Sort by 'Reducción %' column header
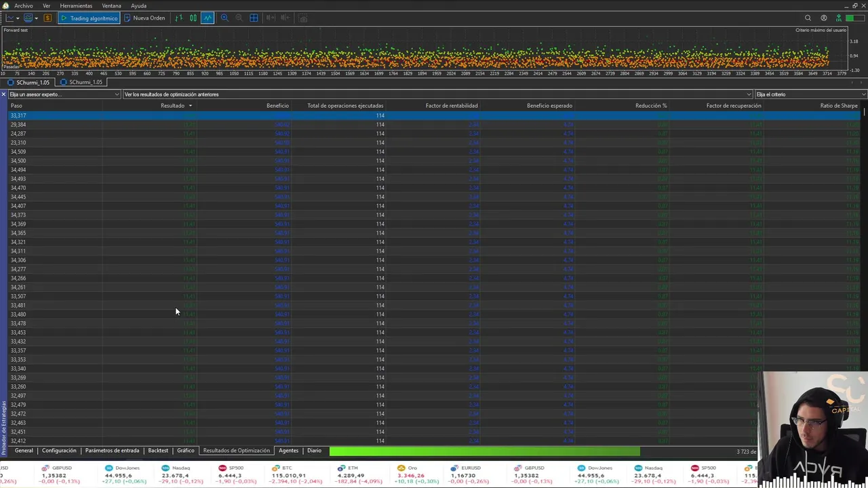Viewport: 868px width, 488px height. 651,106
